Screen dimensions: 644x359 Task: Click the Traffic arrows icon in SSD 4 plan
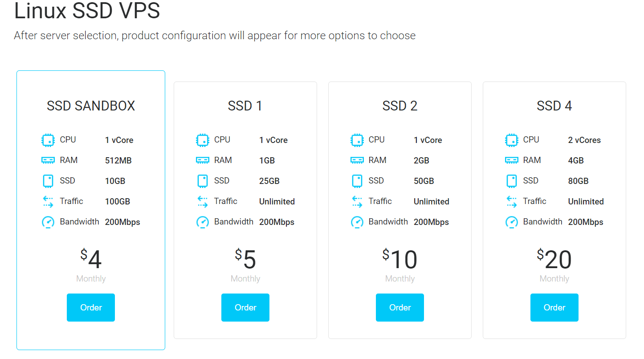[511, 201]
